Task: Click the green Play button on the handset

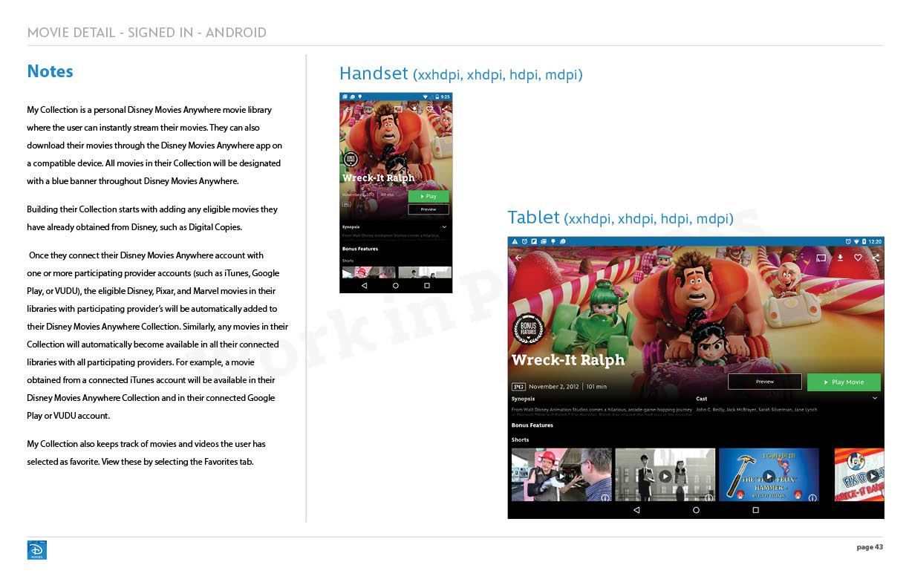Action: pyautogui.click(x=429, y=197)
